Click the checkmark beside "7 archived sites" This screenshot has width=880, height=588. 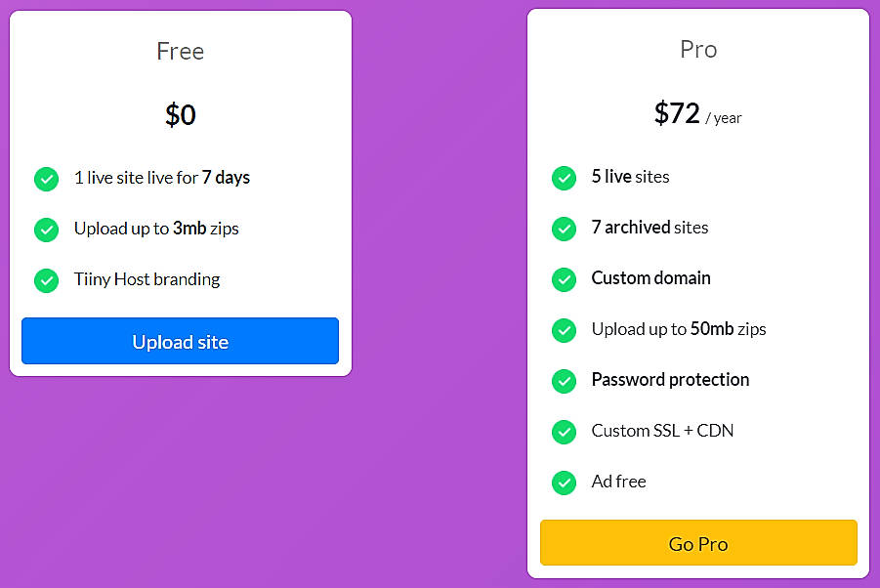[x=564, y=229]
